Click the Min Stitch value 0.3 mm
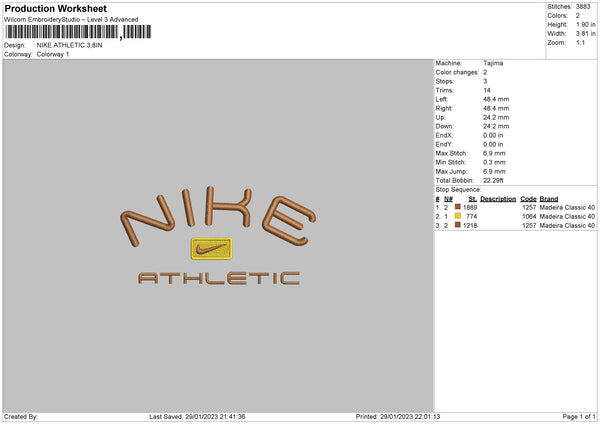Viewport: 600px width, 424px height. coord(494,162)
